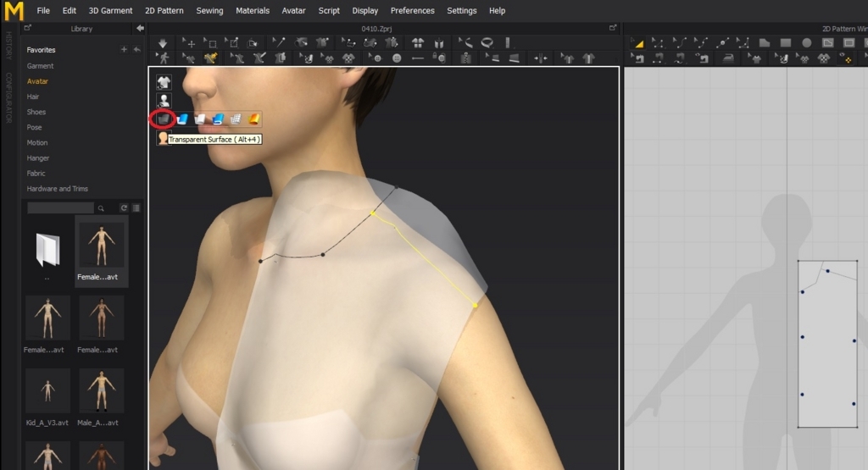Choose the Edit Curvature tool
Viewport: 868px width, 470px height.
click(x=679, y=43)
